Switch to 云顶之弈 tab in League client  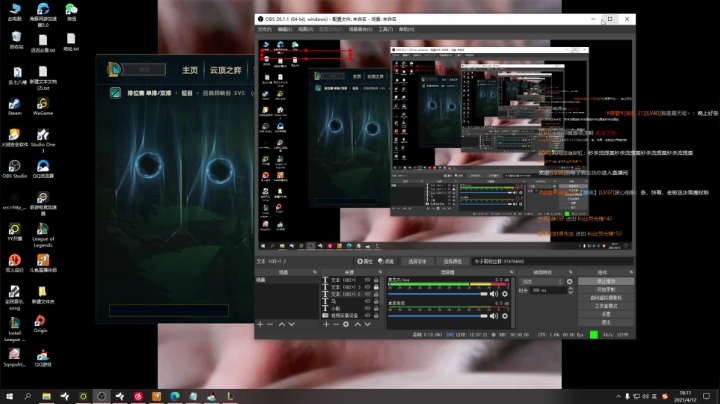225,70
